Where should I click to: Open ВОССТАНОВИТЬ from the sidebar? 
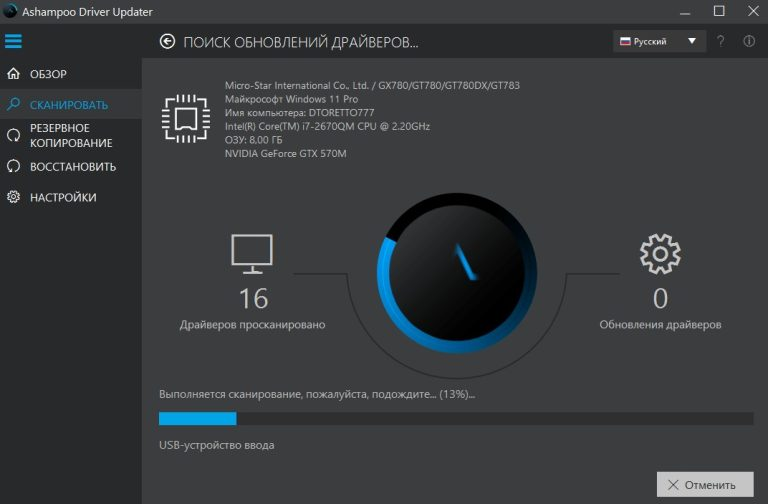[71, 167]
